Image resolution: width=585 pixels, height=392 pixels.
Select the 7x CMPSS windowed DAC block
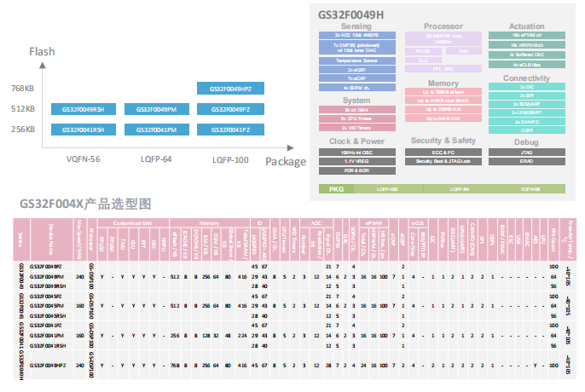[x=357, y=48]
